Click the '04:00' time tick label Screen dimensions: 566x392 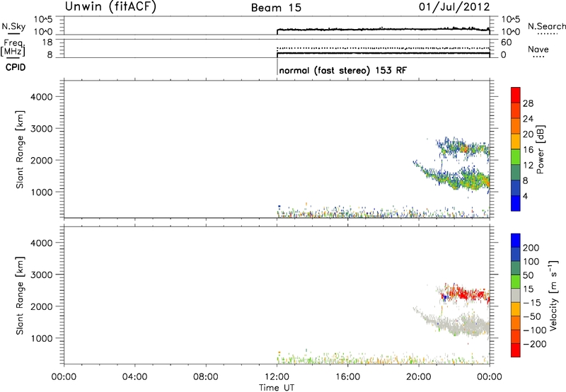[x=135, y=377]
